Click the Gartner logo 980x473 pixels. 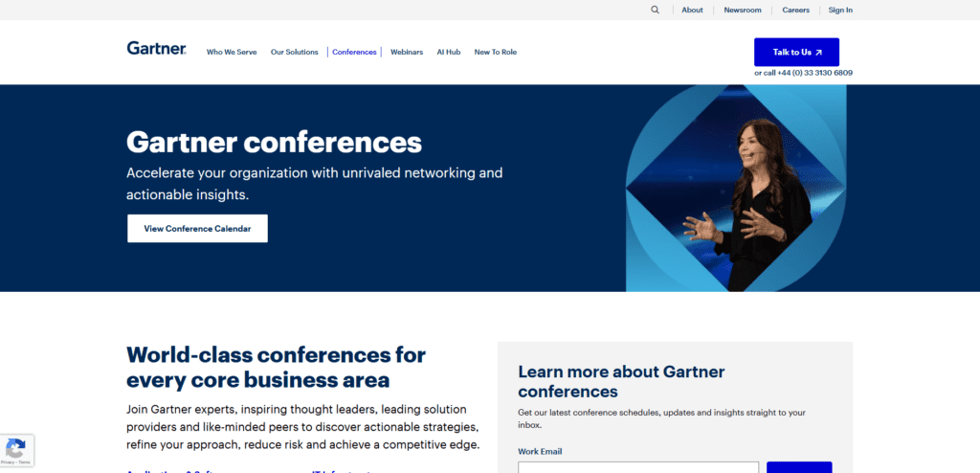(156, 48)
